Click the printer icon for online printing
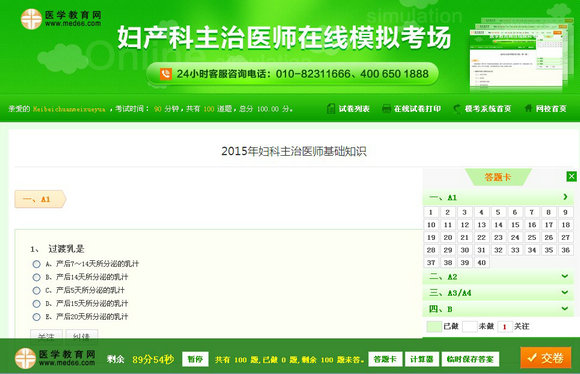This screenshot has width=580, height=374. pos(386,108)
